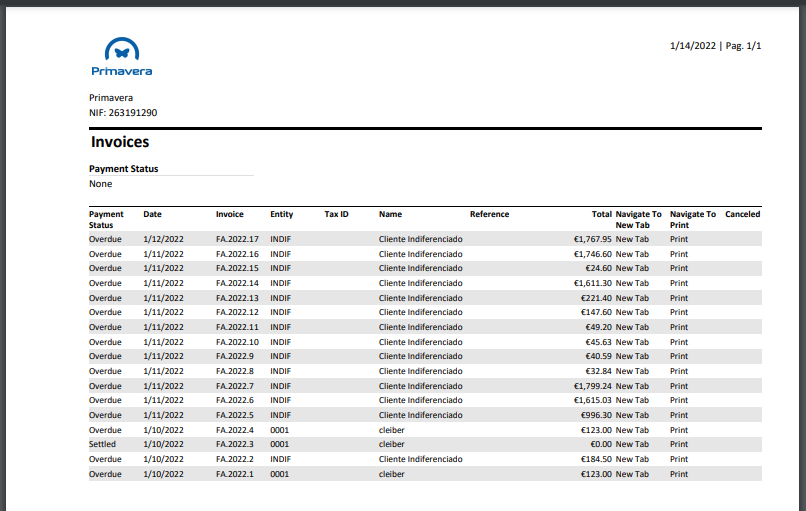Open invoice FA.2022.3 in New Tab
The image size is (806, 511).
click(x=632, y=444)
